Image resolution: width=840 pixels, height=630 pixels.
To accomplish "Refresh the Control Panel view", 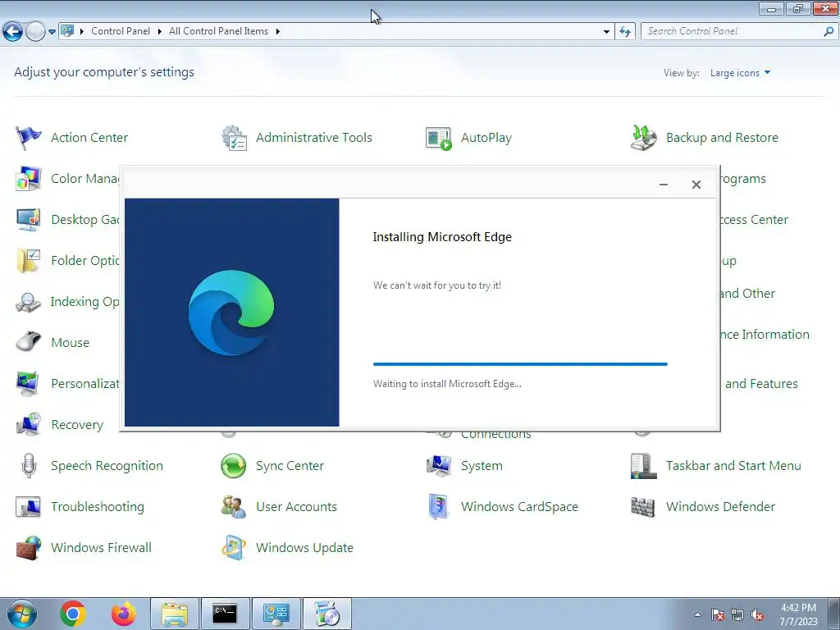I will coord(624,32).
